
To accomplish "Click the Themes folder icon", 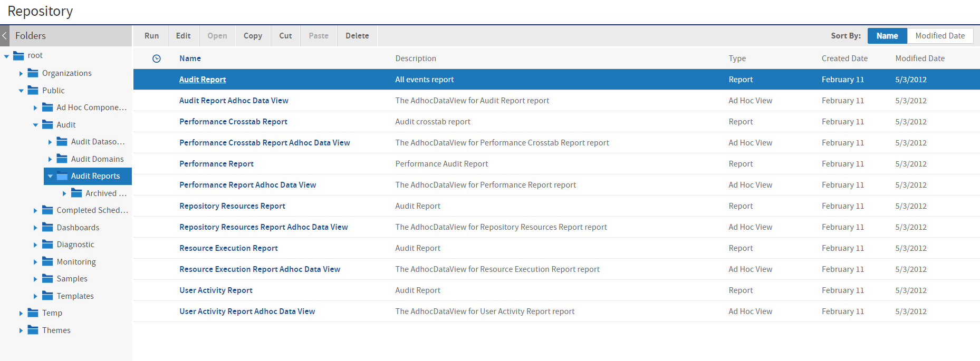I will coord(33,330).
